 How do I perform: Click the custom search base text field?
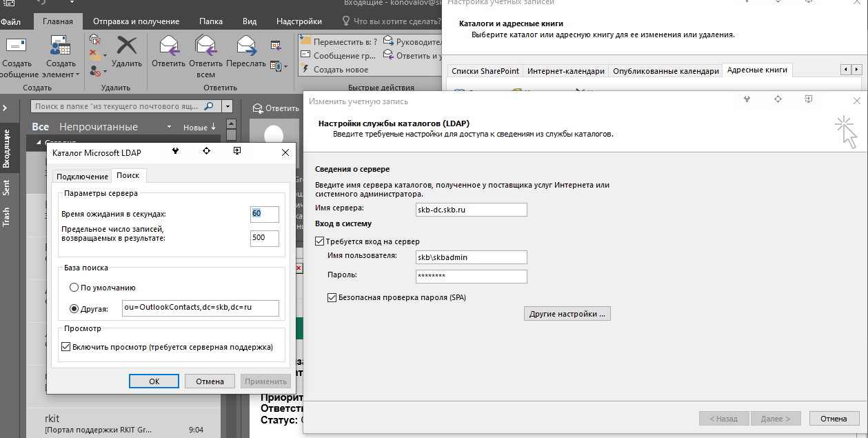point(201,308)
